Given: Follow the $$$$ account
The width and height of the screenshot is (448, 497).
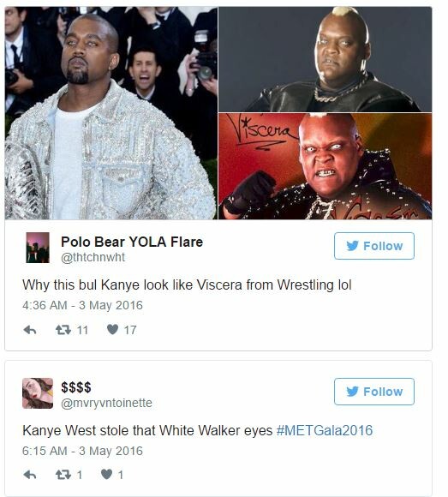Looking at the screenshot, I should tap(374, 392).
